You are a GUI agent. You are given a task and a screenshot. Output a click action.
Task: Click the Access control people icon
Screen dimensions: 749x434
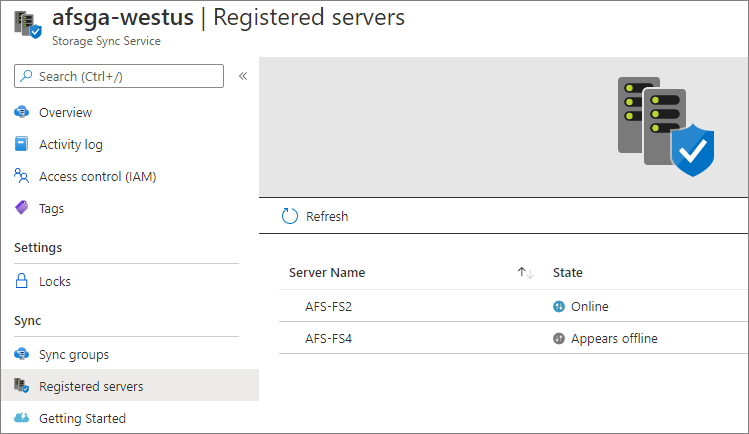point(22,176)
